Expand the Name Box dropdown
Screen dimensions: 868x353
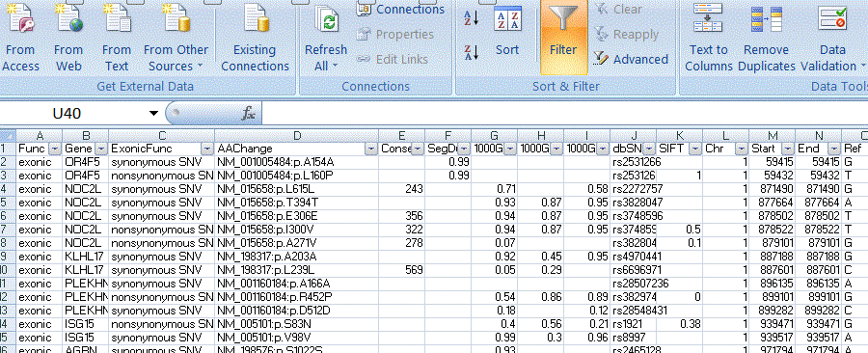(153, 114)
